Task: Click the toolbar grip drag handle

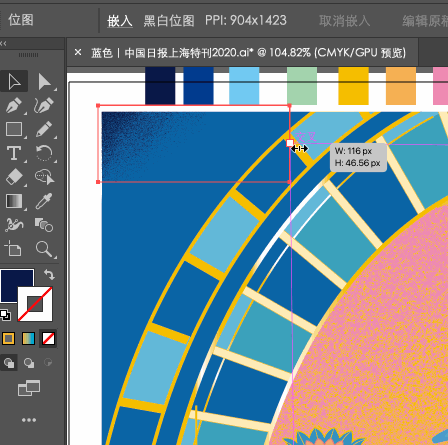Action: pos(28,55)
